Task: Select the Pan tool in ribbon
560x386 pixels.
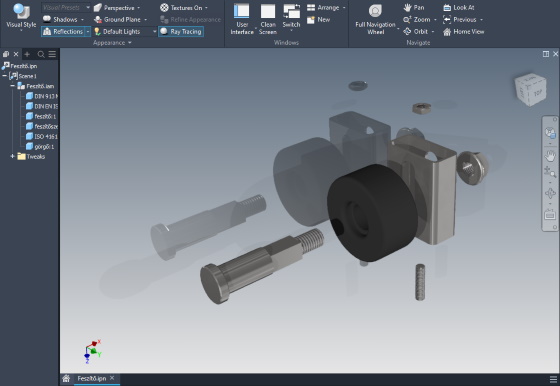Action: (x=414, y=7)
